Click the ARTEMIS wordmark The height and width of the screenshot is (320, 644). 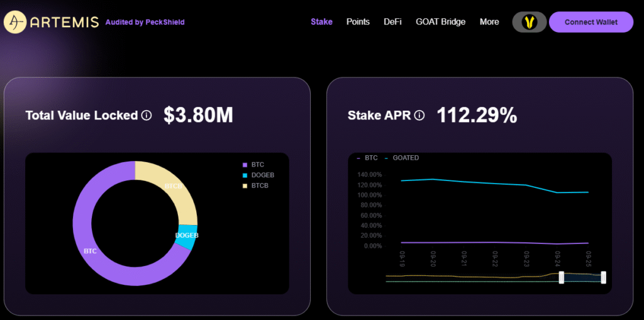pyautogui.click(x=65, y=22)
